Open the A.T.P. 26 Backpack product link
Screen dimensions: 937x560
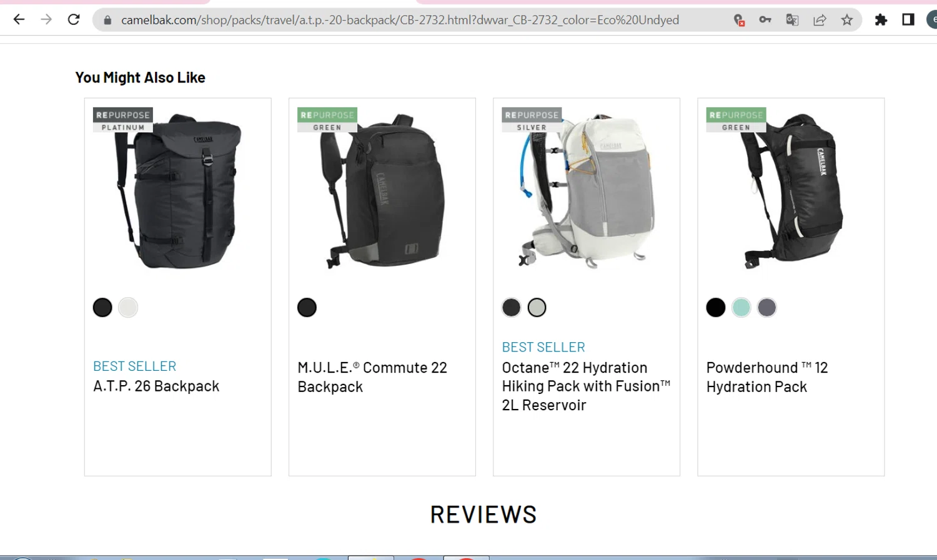(x=156, y=386)
